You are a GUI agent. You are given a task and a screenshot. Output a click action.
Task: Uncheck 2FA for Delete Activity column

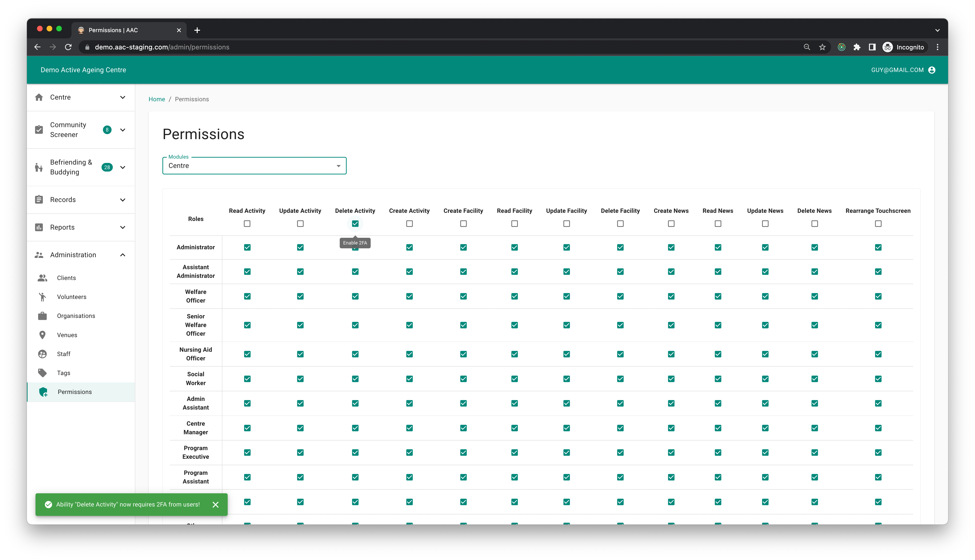point(355,223)
